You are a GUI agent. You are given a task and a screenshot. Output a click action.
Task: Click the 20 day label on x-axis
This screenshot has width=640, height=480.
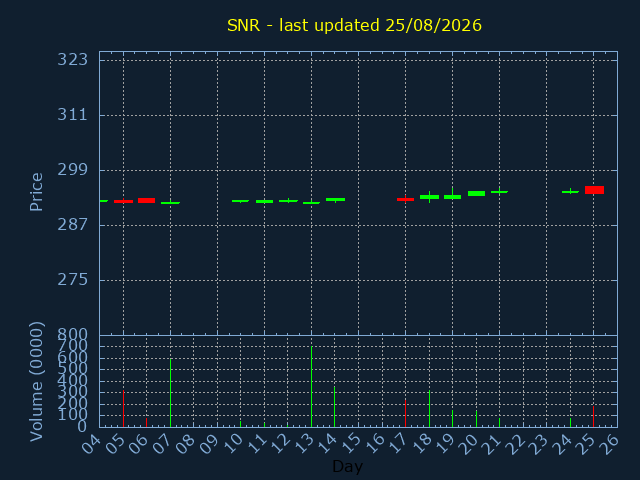[468, 444]
